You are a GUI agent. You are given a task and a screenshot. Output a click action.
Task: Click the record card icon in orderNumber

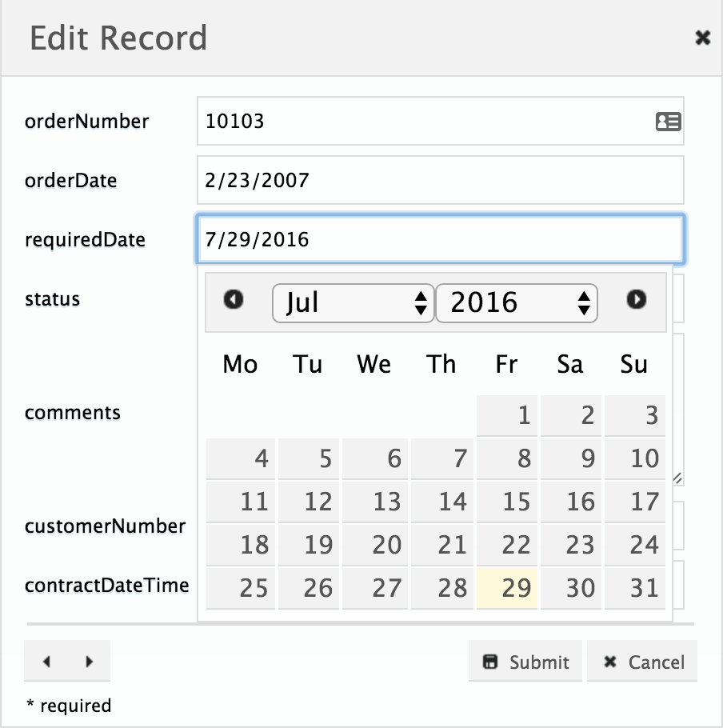tap(669, 122)
